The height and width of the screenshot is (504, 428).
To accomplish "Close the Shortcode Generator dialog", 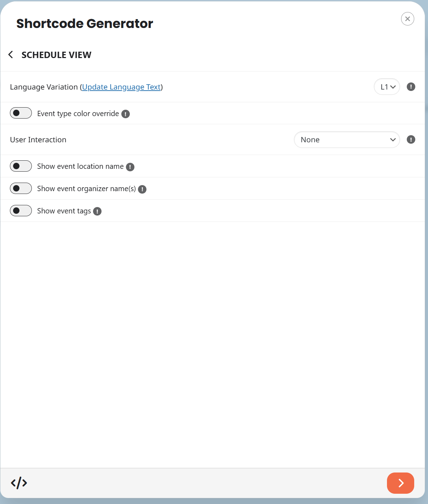I will pyautogui.click(x=407, y=19).
